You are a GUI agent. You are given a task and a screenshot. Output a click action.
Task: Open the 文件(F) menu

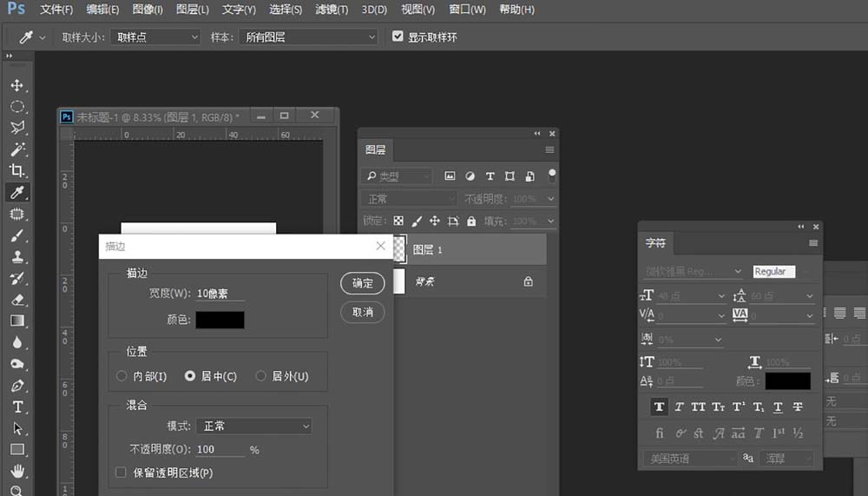tap(56, 10)
